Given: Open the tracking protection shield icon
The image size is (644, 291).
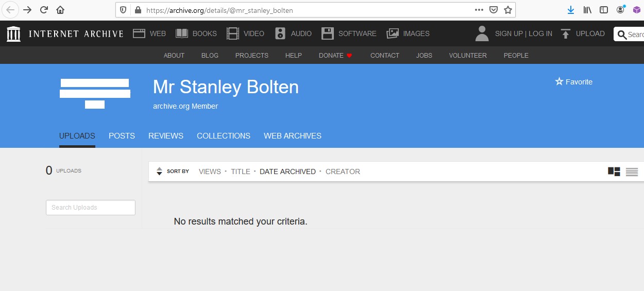Looking at the screenshot, I should tap(123, 10).
